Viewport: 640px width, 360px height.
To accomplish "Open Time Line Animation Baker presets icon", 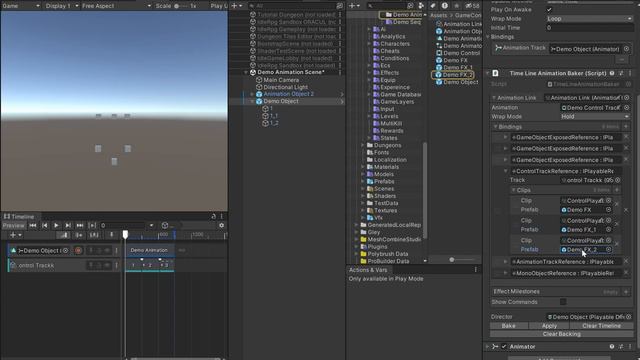I will coord(621,73).
